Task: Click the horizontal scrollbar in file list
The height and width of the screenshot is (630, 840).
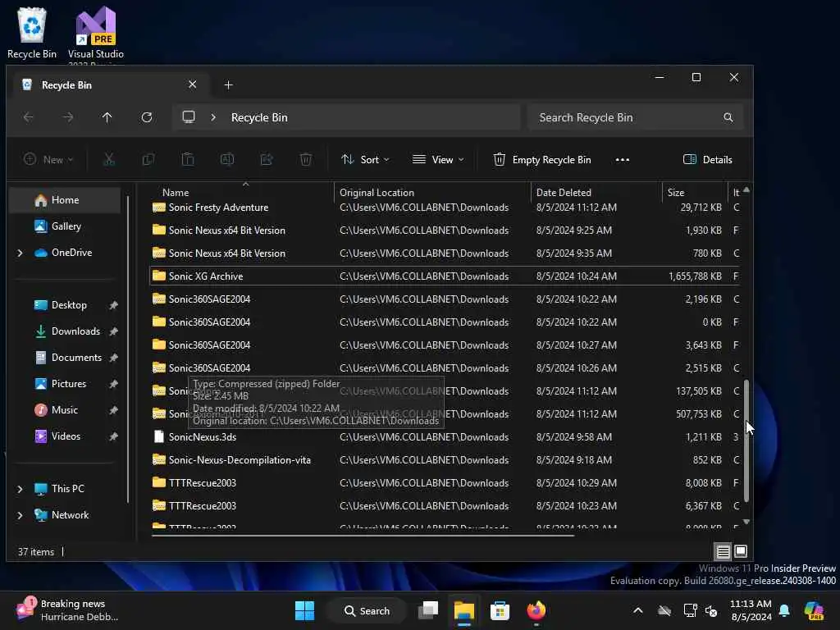Action: click(363, 535)
